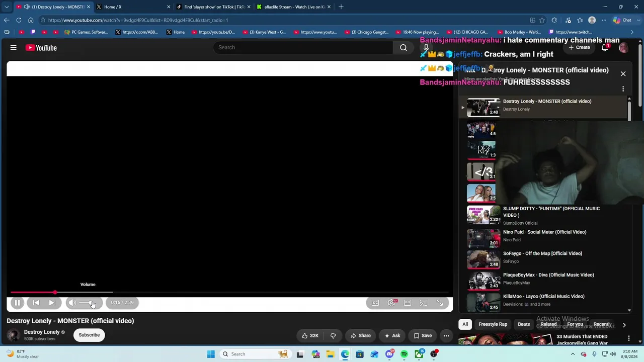
Task: Reload the current page
Action: tap(19, 20)
